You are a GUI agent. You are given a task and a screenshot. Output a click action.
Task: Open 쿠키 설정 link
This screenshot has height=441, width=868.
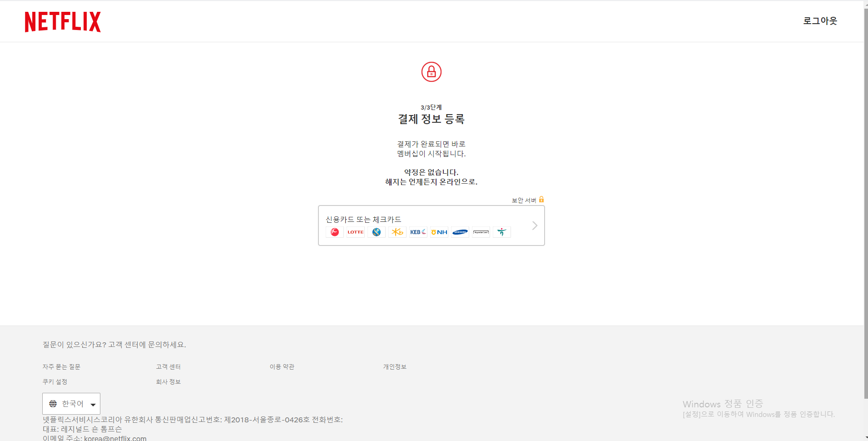(55, 382)
